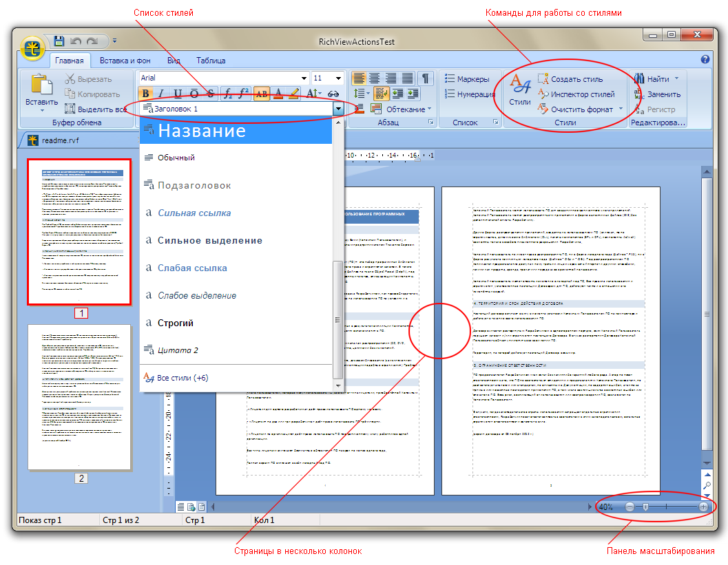Click the Создать стиль icon
Screen dimensions: 728x565
(543, 79)
